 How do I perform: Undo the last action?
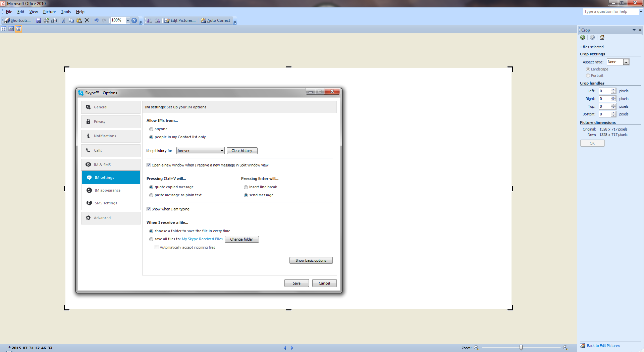[96, 20]
